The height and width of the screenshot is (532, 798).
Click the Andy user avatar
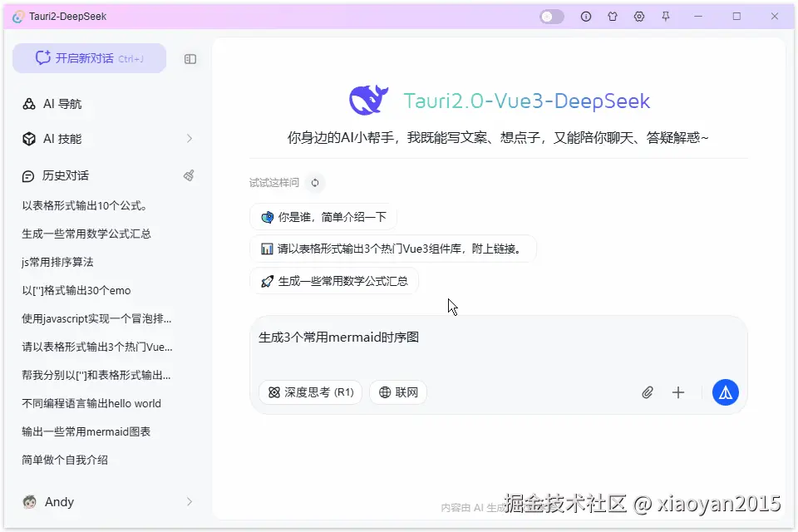point(30,502)
